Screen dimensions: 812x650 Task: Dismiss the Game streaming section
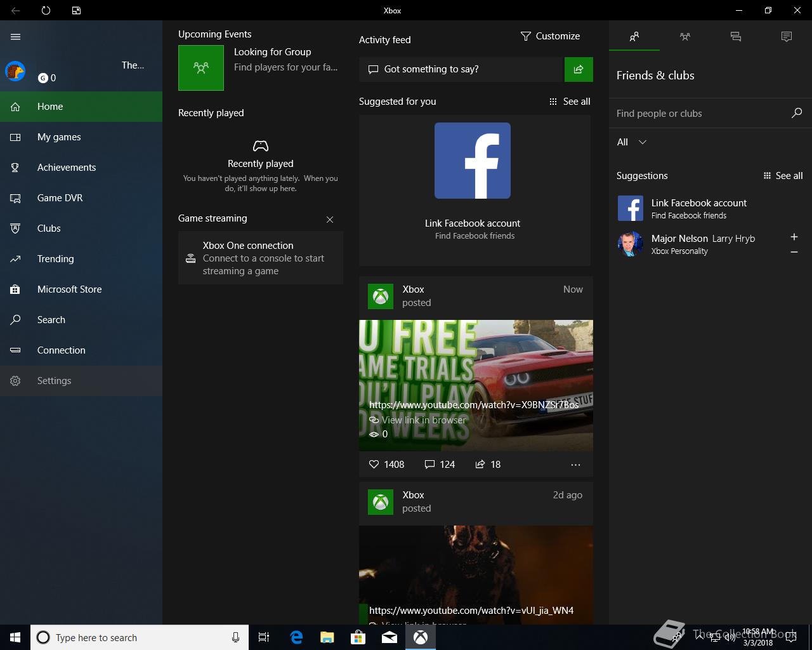(330, 220)
